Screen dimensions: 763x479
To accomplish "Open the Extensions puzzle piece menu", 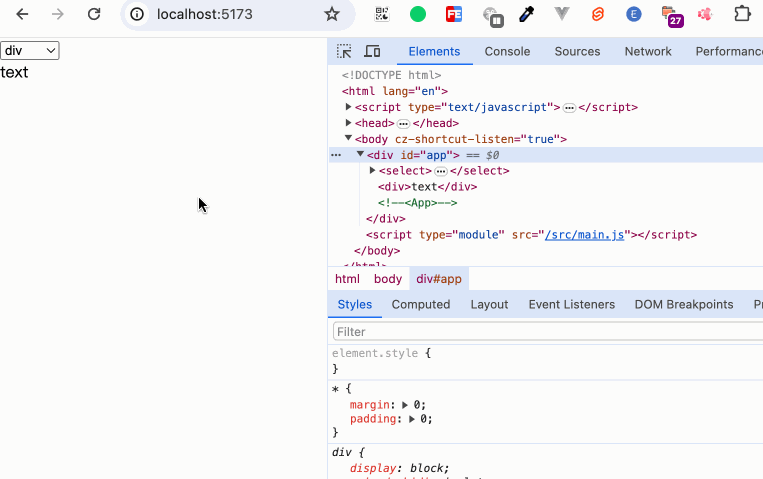I will (x=742, y=14).
